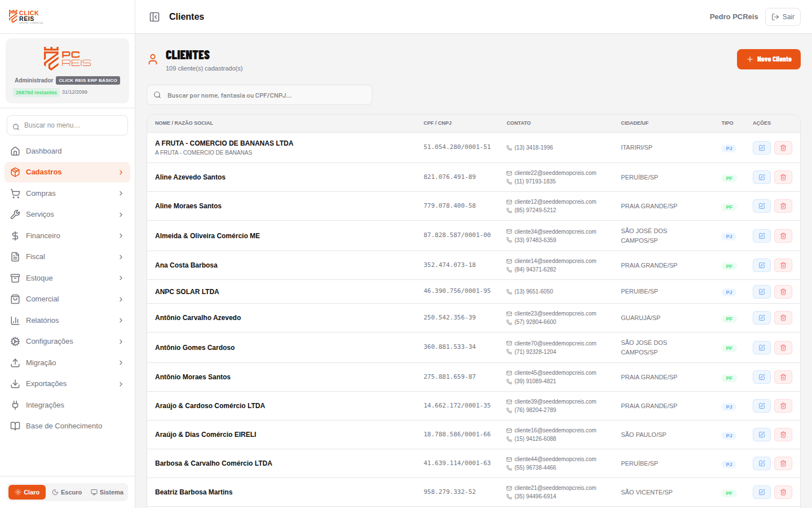The image size is (812, 508).
Task: Edit Antônio Gomes Cardoso record
Action: click(x=762, y=348)
